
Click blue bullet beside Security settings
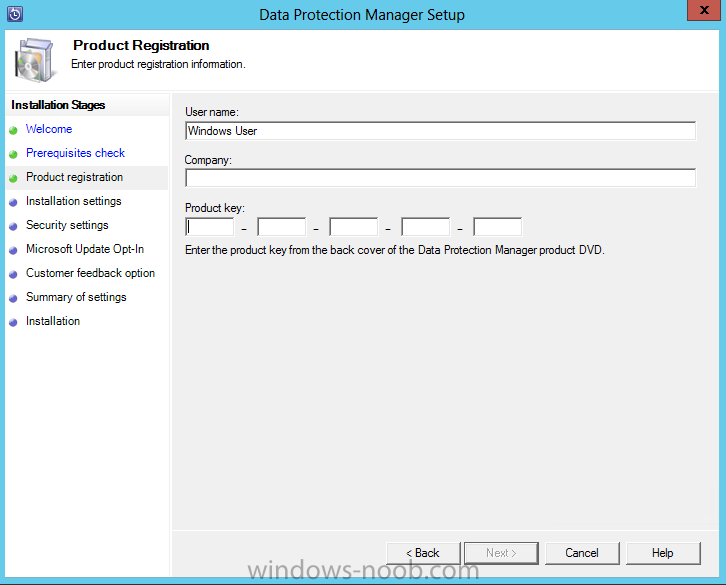pos(13,226)
